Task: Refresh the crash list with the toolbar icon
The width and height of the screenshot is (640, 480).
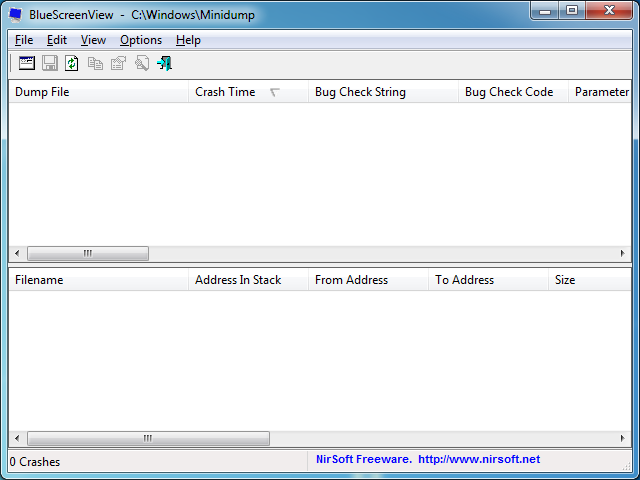Action: coord(72,63)
